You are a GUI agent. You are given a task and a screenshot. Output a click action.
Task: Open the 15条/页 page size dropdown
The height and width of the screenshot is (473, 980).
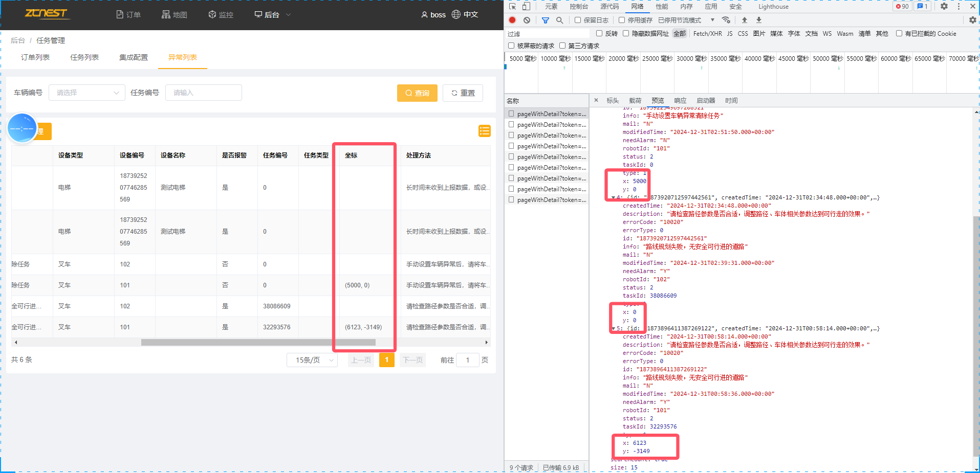pos(312,360)
